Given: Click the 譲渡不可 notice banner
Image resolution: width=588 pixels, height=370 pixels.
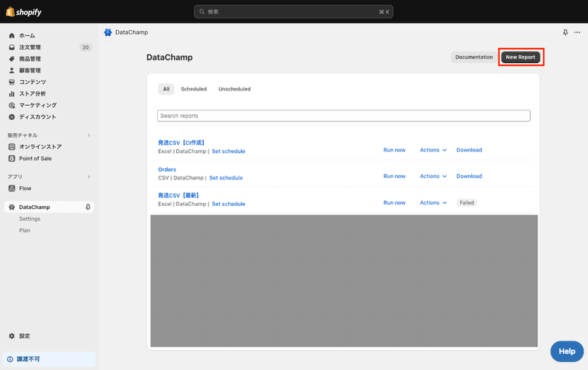Looking at the screenshot, I should pyautogui.click(x=49, y=359).
